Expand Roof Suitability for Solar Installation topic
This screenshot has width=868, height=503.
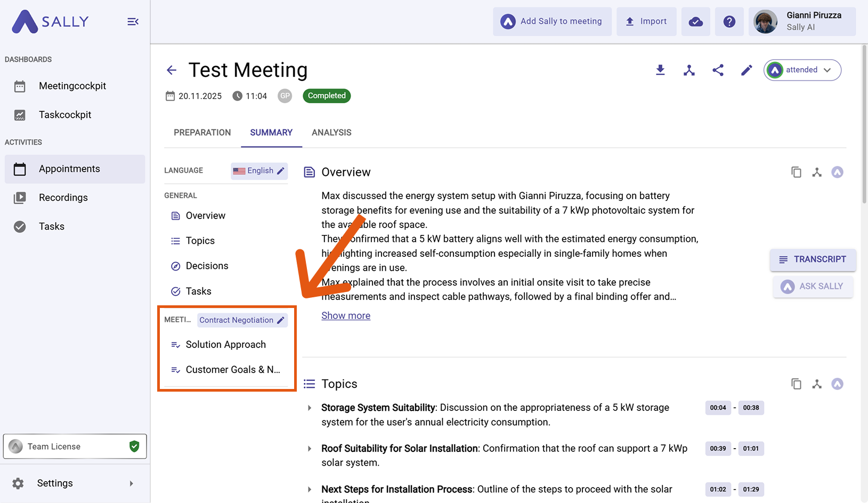tap(310, 449)
